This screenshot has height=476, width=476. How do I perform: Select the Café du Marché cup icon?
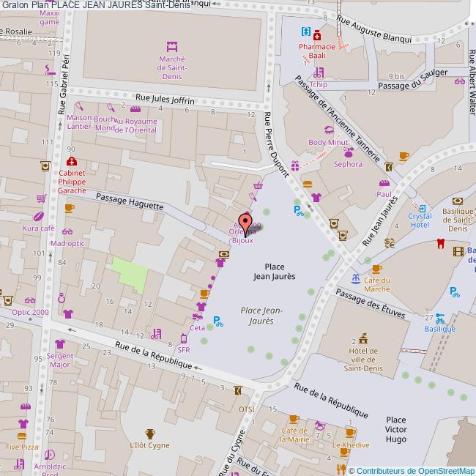pyautogui.click(x=376, y=269)
